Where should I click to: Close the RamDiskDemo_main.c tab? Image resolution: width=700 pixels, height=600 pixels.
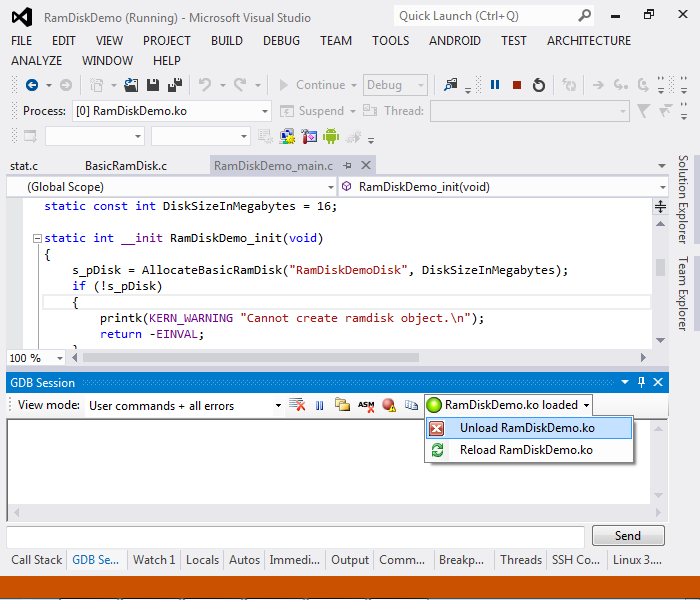click(x=366, y=165)
